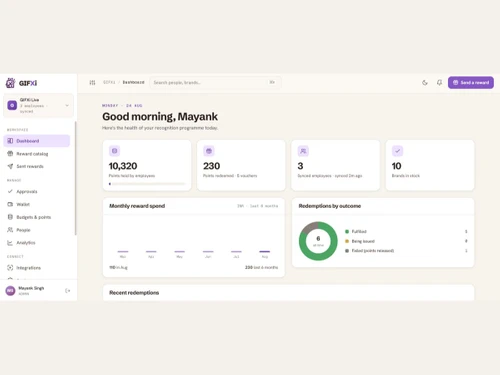Screen dimensions: 500x375
Task: Click the Dashboard sidebar icon
Action: coord(10,141)
